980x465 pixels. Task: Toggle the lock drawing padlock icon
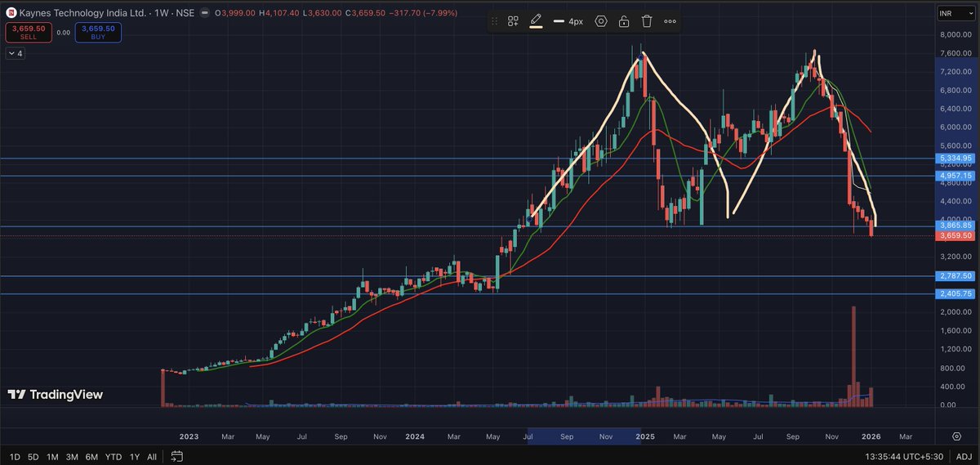(624, 21)
